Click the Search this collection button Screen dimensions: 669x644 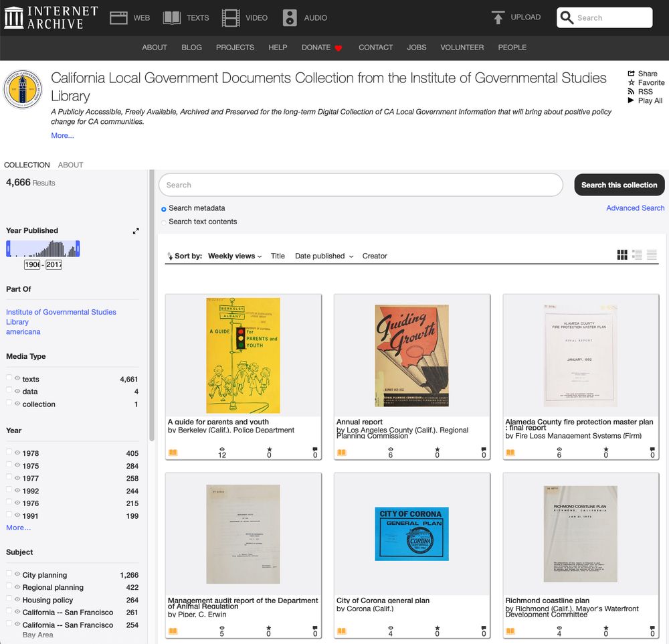pos(619,185)
